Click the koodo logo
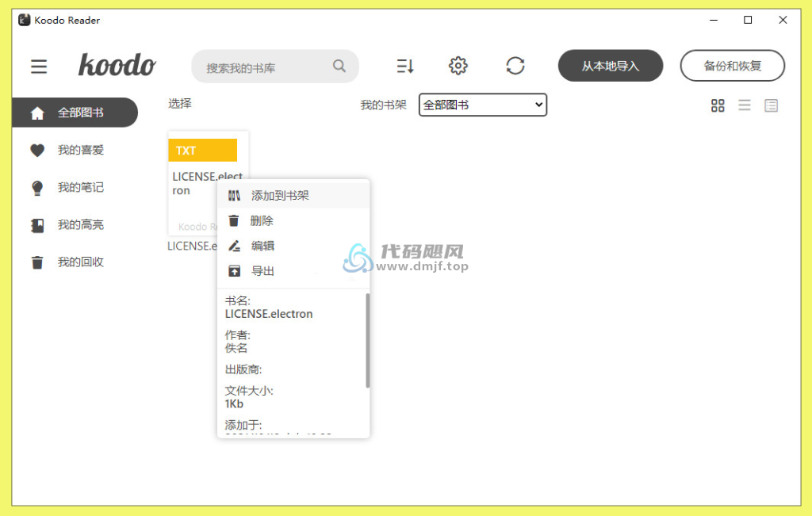812x516 pixels. [x=117, y=65]
